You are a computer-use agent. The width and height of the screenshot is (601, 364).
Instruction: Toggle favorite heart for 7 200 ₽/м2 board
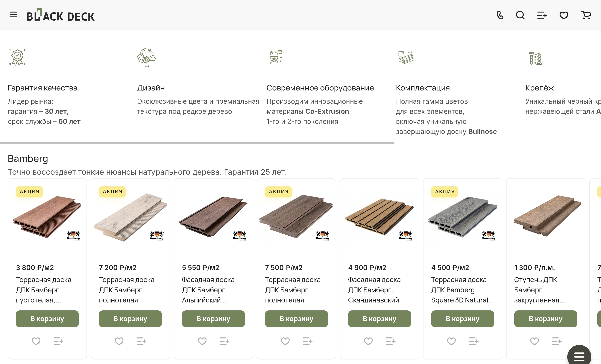[x=119, y=341]
